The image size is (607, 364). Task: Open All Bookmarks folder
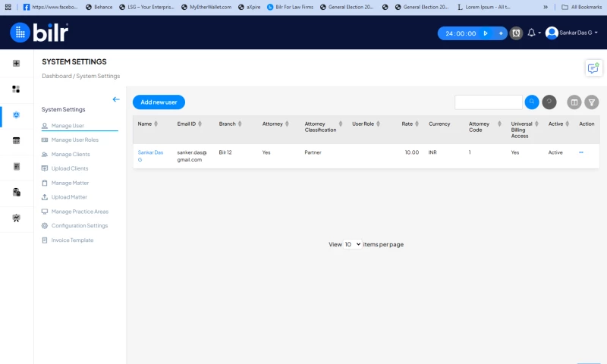point(581,7)
